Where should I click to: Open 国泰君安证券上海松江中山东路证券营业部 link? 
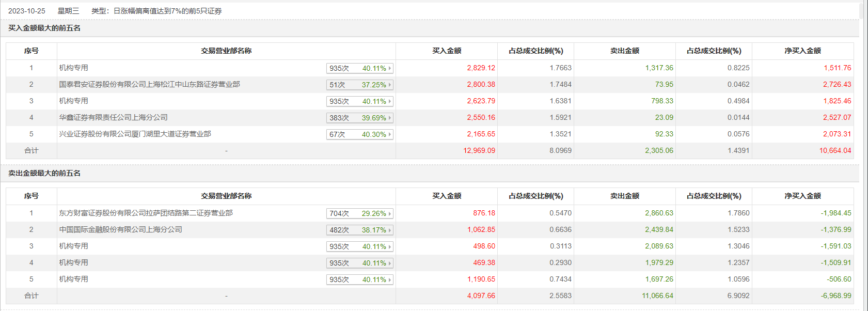point(149,84)
